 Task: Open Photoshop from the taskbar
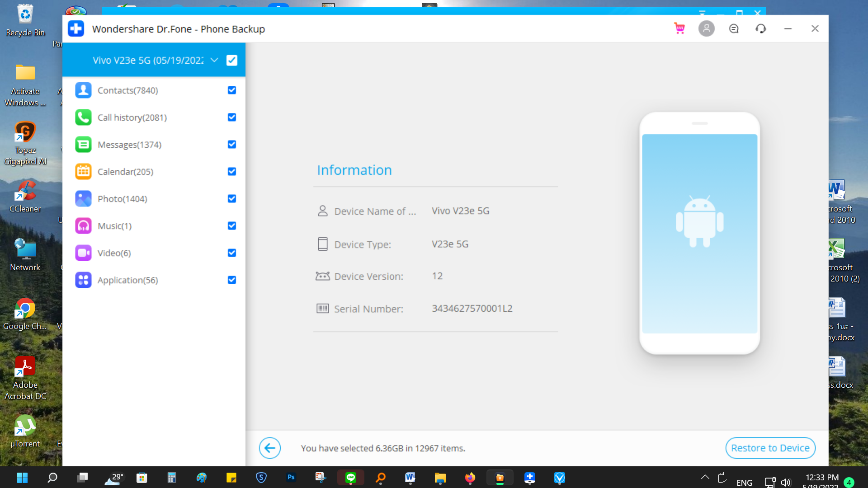pos(291,477)
